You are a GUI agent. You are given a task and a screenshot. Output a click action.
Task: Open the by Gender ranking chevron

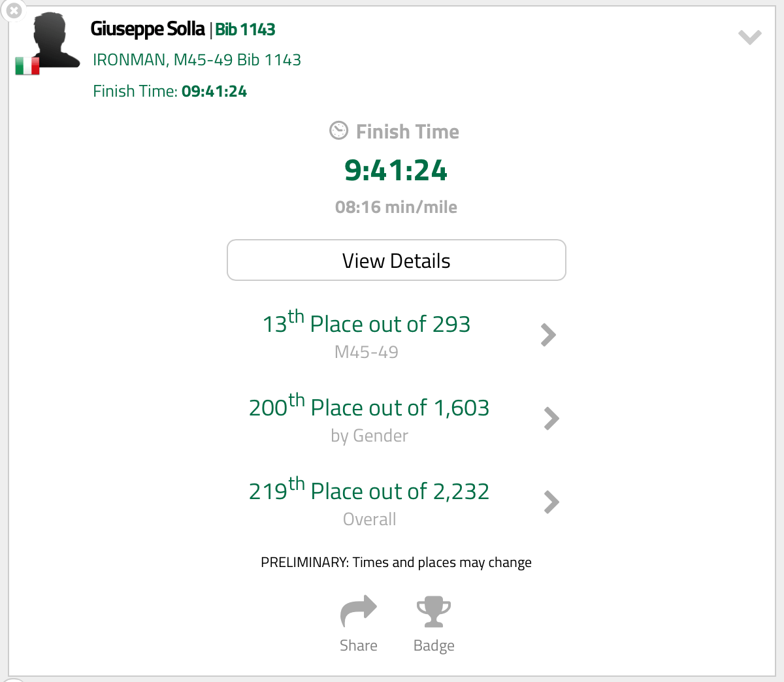551,419
